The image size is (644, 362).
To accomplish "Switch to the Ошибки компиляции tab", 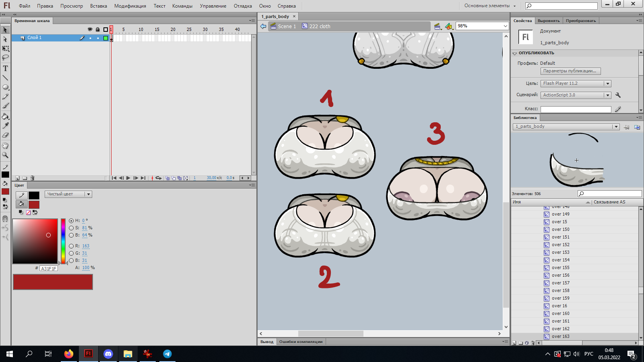I will [301, 342].
